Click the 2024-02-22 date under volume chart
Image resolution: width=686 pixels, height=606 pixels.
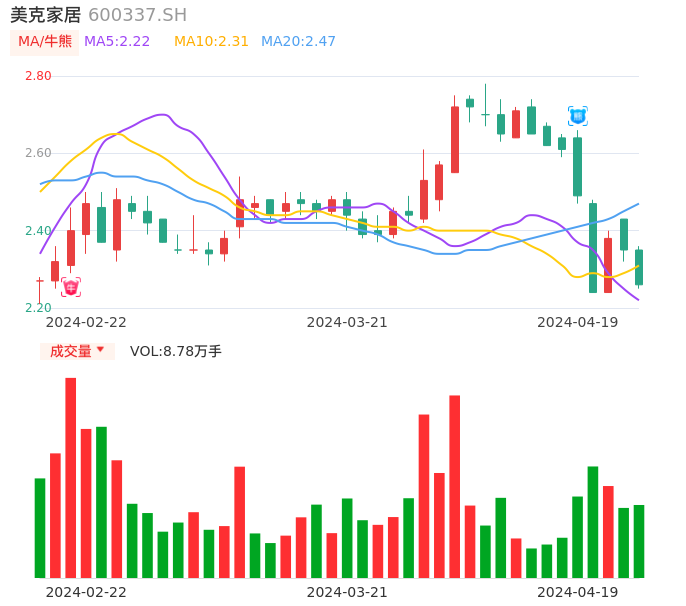pos(86,592)
